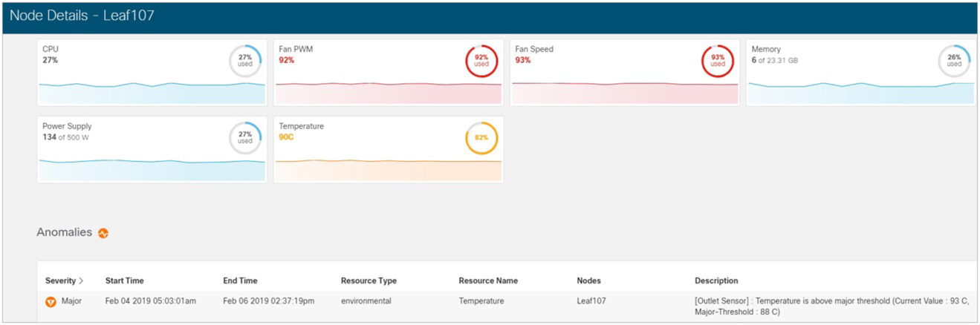Sort by End Time column header
Screen dimensions: 980x325
240,281
